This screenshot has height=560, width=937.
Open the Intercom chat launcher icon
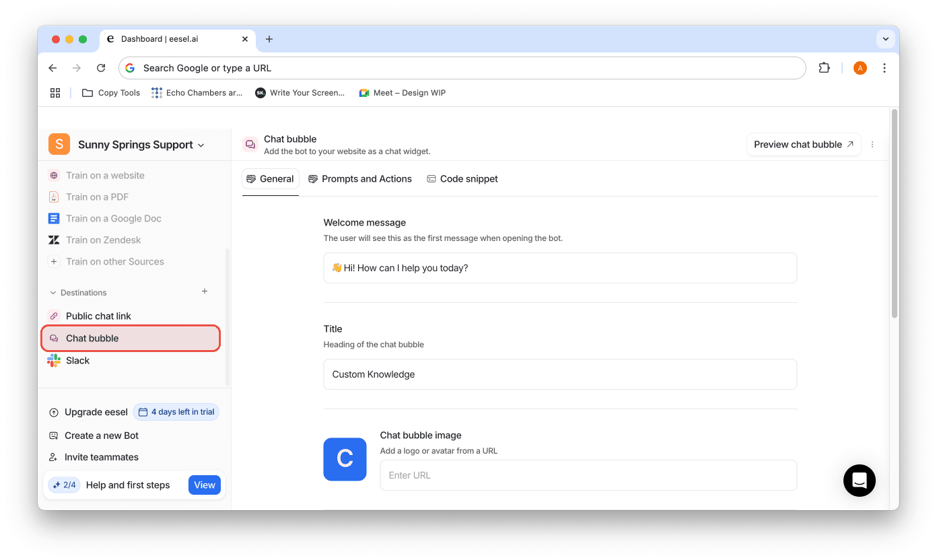pyautogui.click(x=859, y=481)
